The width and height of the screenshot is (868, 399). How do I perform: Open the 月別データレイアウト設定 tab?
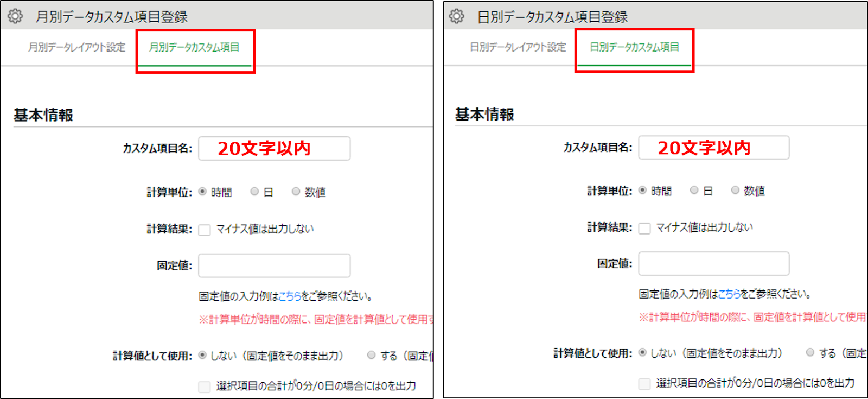(x=76, y=47)
